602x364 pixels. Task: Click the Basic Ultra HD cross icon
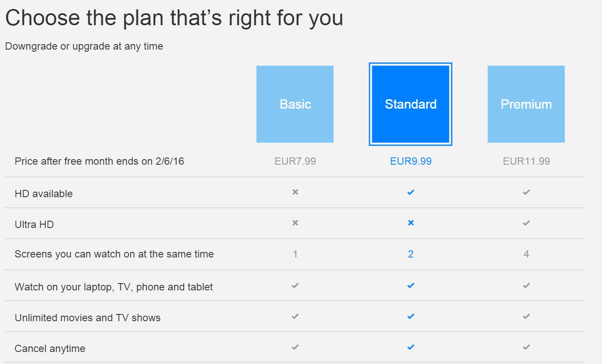295,223
